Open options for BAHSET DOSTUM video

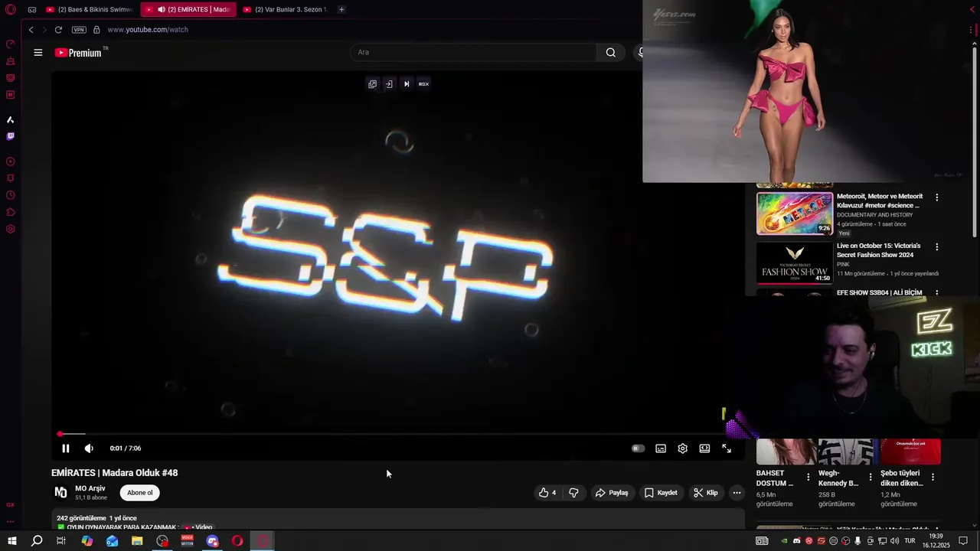click(808, 477)
